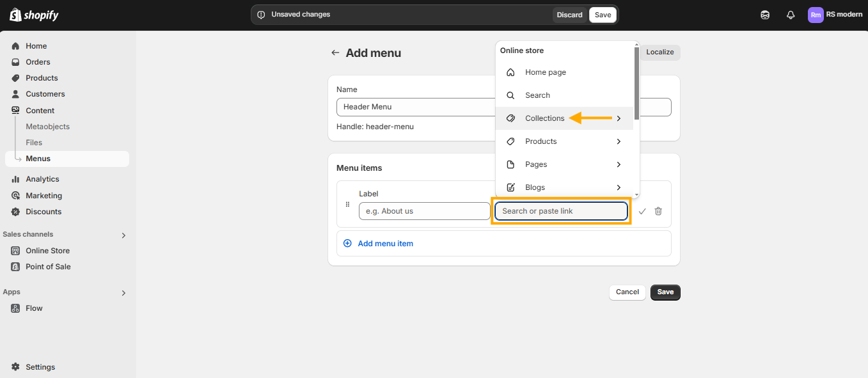Click the Shopify logo
Image resolution: width=868 pixels, height=378 pixels.
[34, 15]
